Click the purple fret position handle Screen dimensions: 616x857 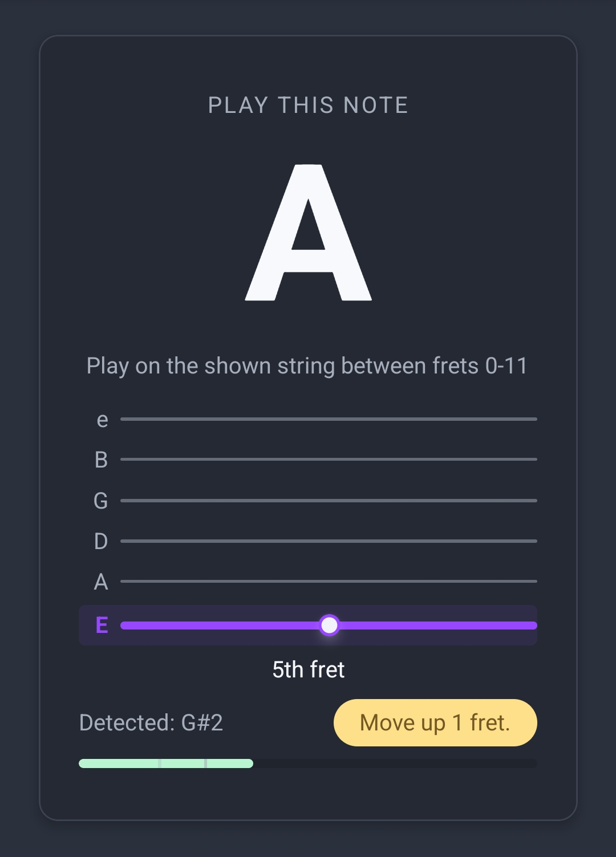[x=330, y=625]
